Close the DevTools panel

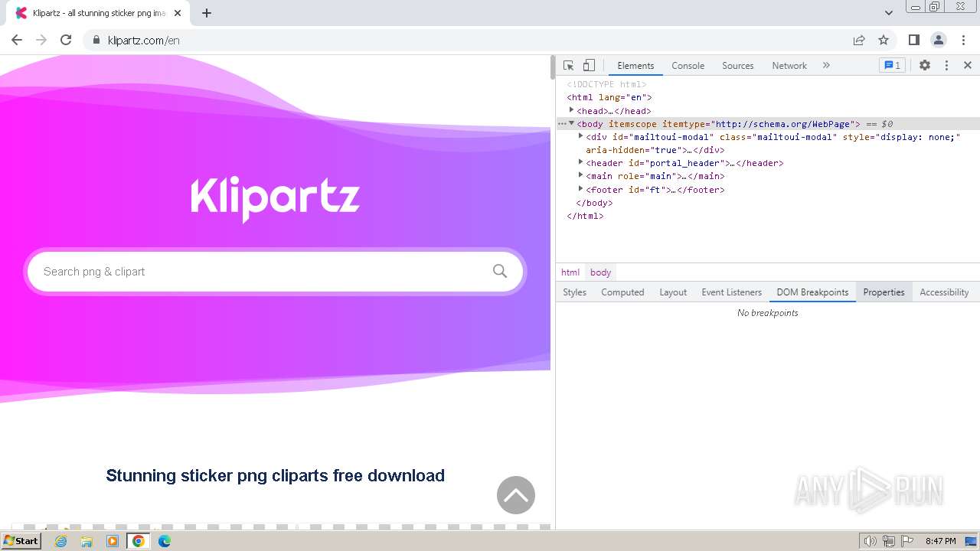pos(968,66)
